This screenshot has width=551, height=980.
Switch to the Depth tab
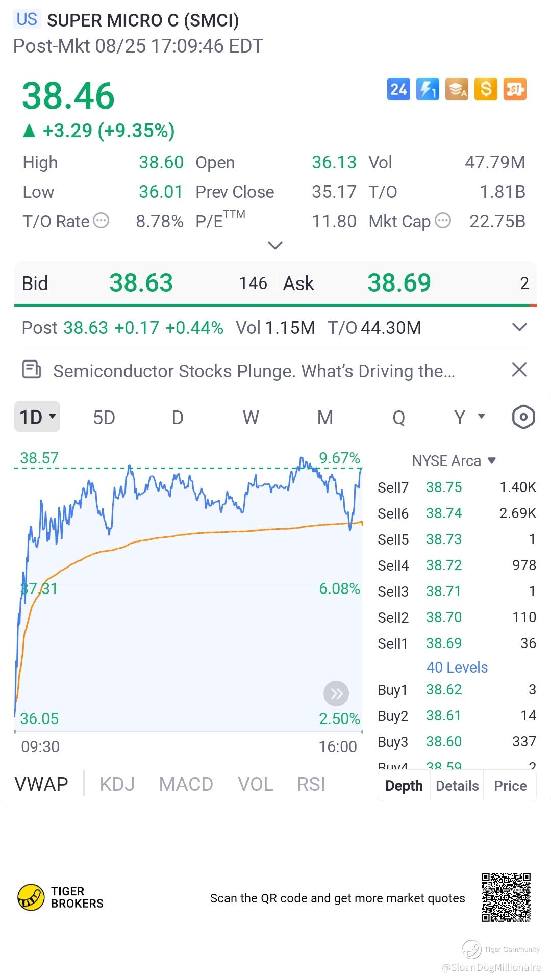click(x=404, y=786)
